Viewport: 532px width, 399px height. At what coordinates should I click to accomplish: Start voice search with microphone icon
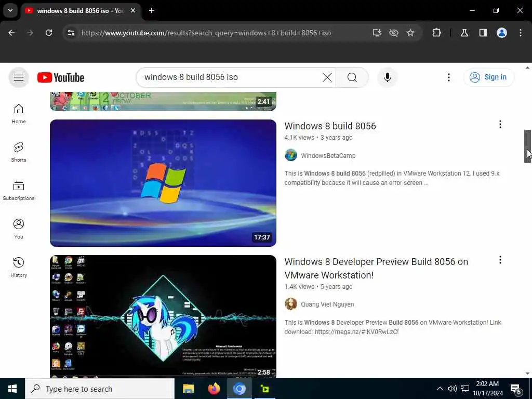pos(387,77)
